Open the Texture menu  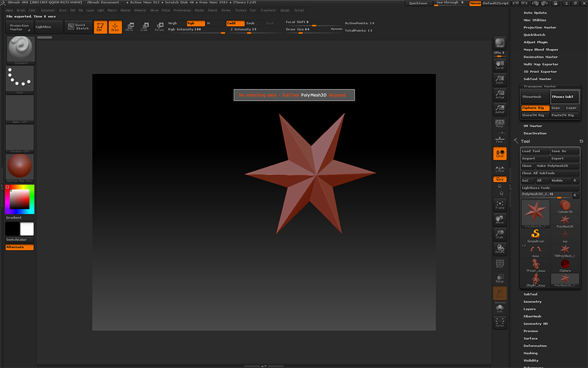[241, 10]
